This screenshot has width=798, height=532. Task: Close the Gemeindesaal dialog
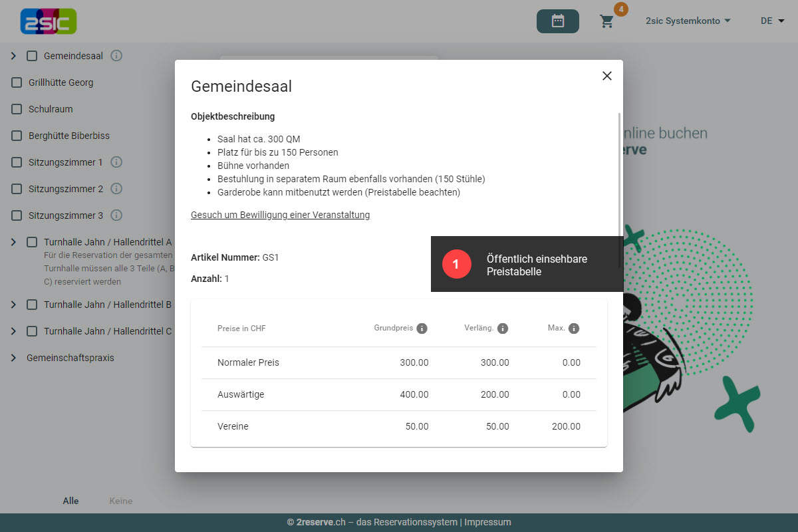pyautogui.click(x=606, y=76)
